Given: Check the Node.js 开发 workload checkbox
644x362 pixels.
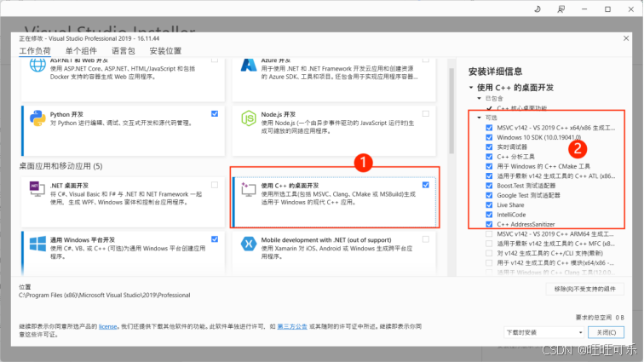Looking at the screenshot, I should coord(426,114).
